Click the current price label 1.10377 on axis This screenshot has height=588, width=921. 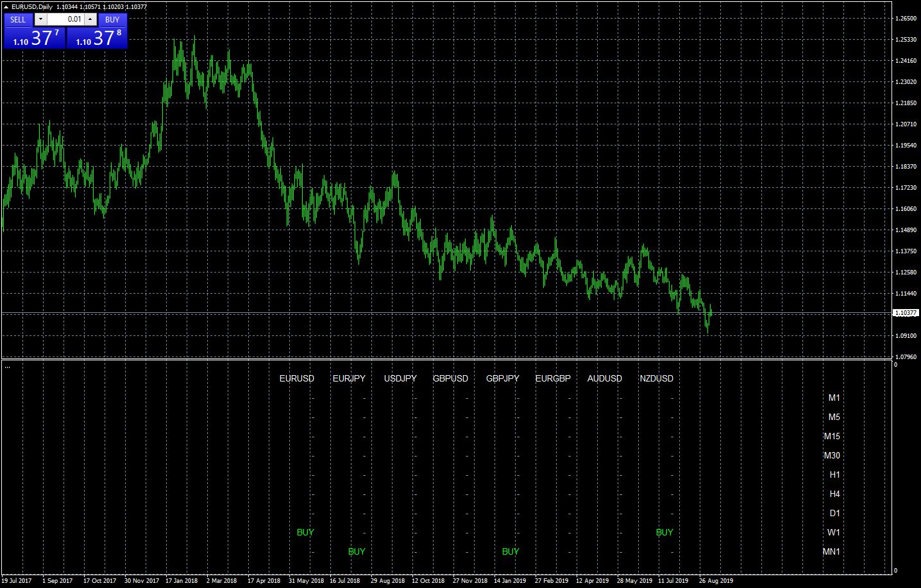(906, 313)
